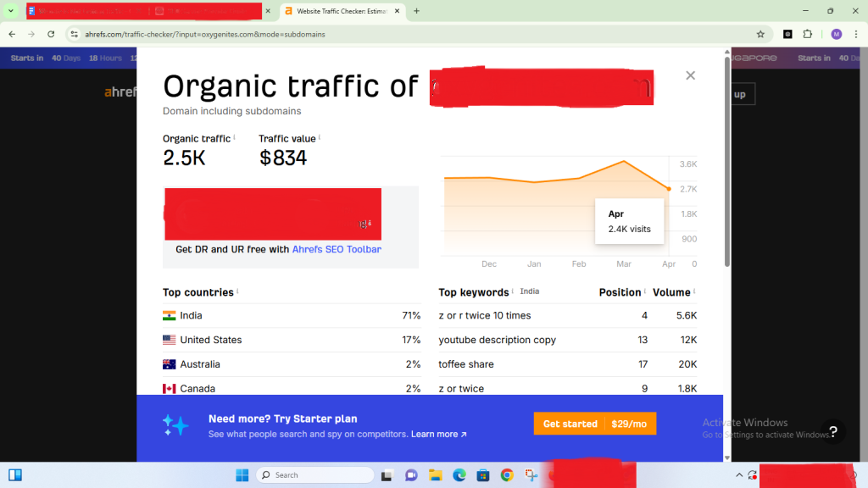Click the April data point on chart
This screenshot has height=488, width=868.
point(669,189)
